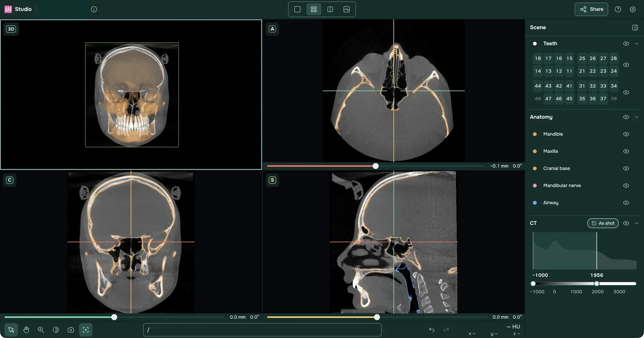
Task: Collapse the Teeth section chevron
Action: click(x=636, y=44)
